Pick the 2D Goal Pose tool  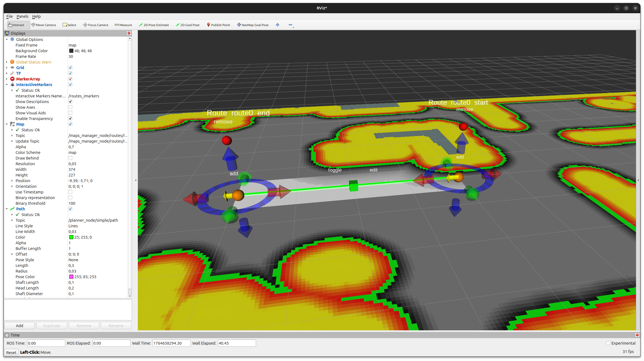(188, 25)
